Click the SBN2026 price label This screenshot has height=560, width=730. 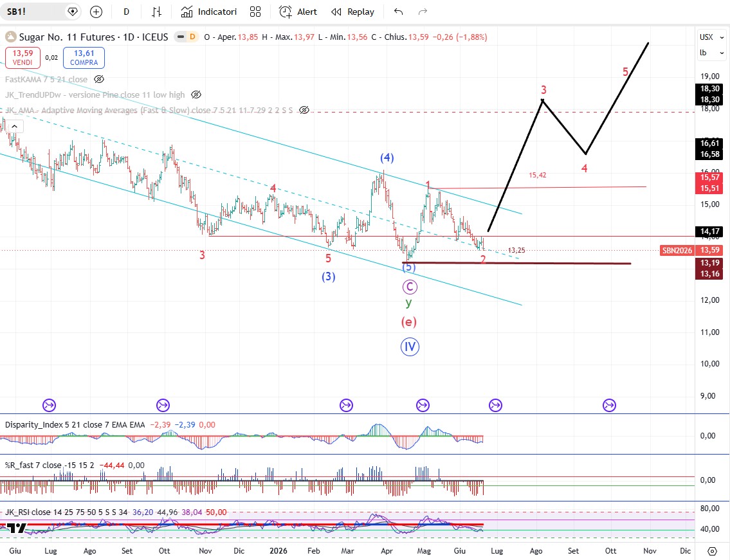click(677, 251)
